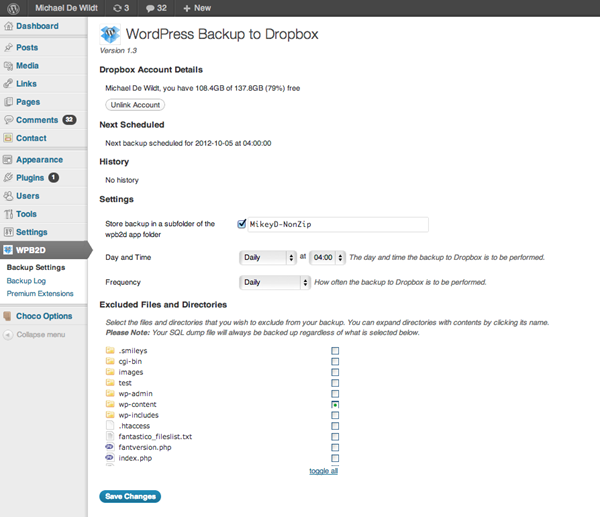Click the 32 badge beside Comments
The width and height of the screenshot is (600, 517).
69,120
